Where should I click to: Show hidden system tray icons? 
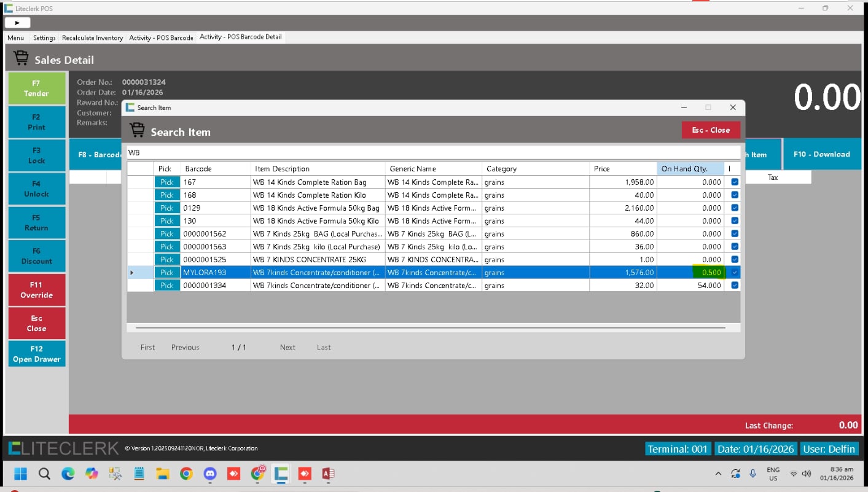(x=718, y=474)
